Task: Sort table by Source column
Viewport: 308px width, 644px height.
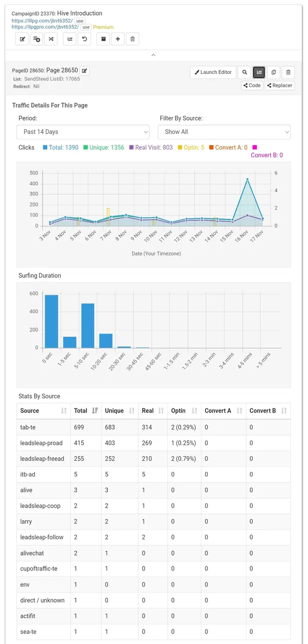Action: (x=43, y=411)
